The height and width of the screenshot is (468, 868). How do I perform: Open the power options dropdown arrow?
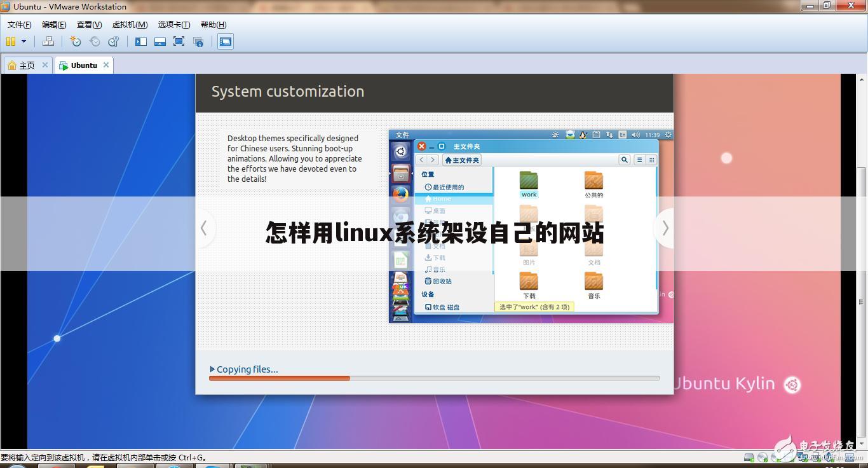point(24,41)
